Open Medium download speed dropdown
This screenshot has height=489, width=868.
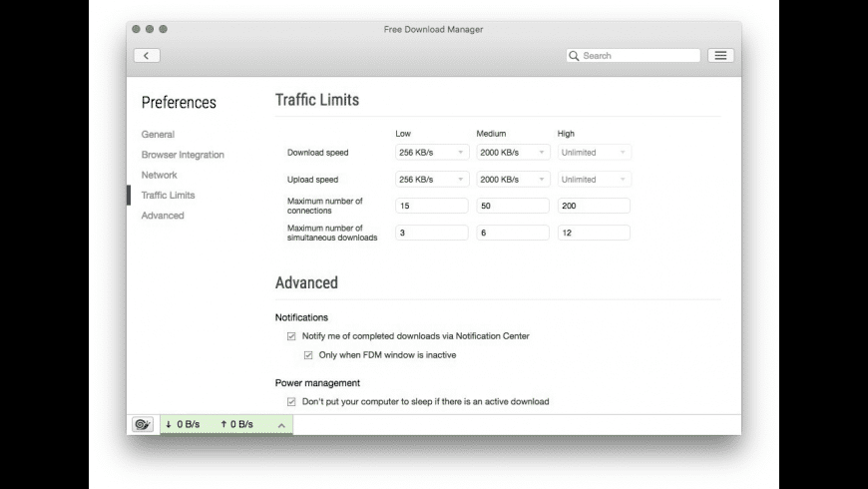pos(513,153)
